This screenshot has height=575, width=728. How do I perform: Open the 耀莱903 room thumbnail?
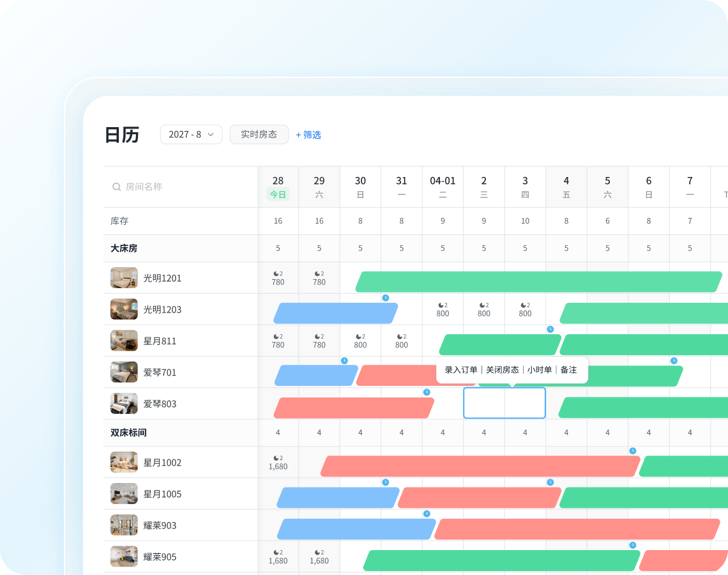(124, 525)
